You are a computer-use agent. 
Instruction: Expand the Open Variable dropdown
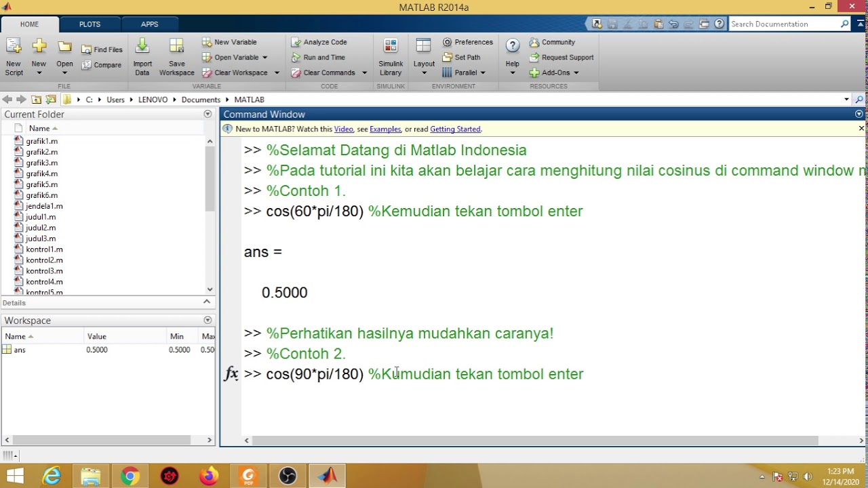[x=264, y=58]
